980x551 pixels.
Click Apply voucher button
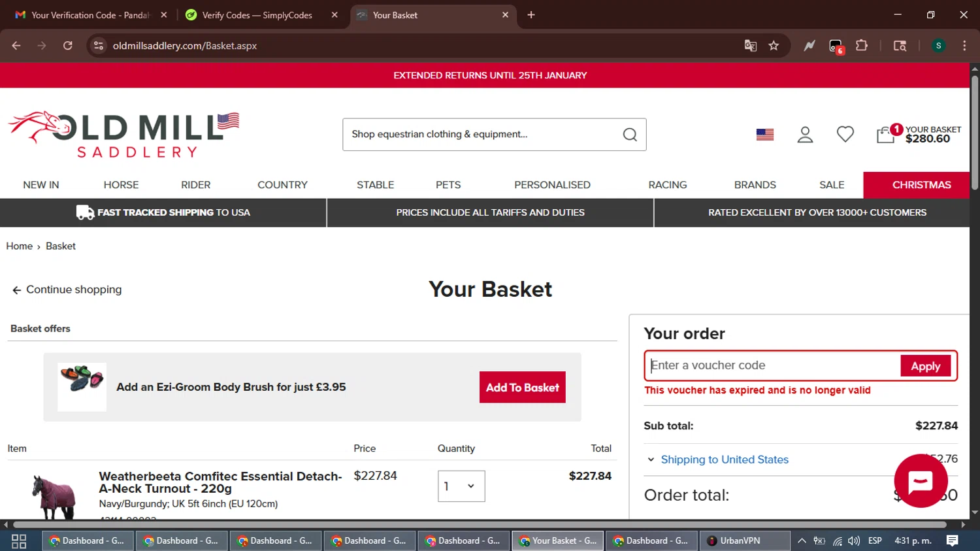pos(926,366)
